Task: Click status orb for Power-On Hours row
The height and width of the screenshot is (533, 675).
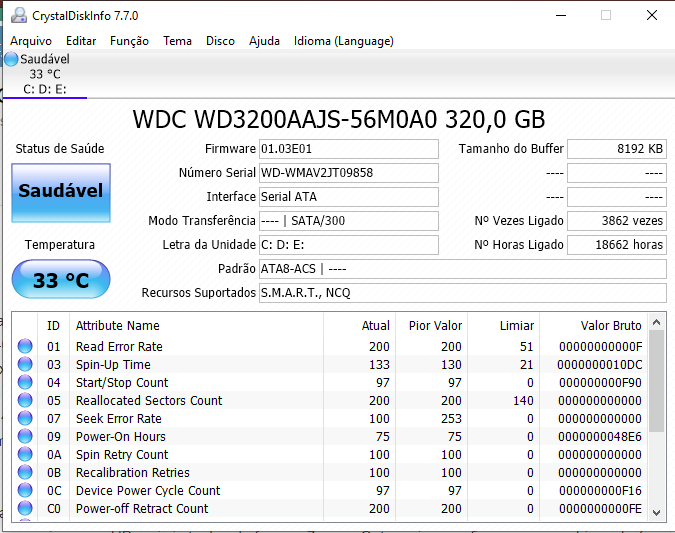Action: (25, 437)
